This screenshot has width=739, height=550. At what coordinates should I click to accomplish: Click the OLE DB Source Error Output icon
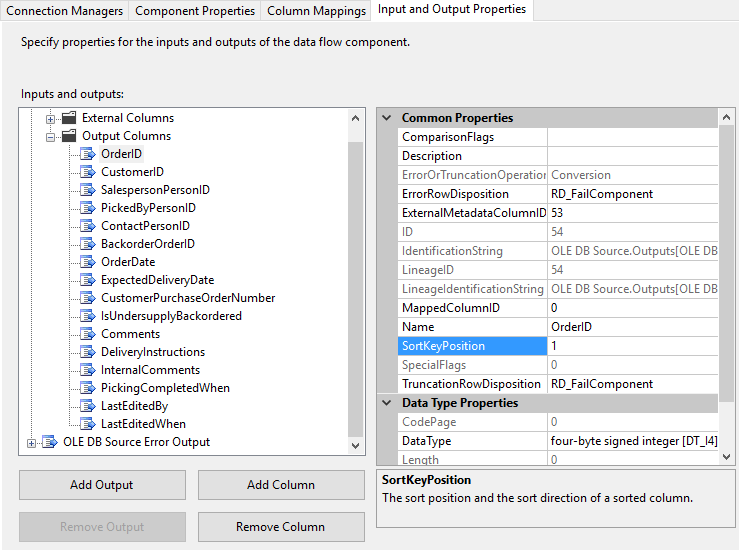pyautogui.click(x=50, y=442)
